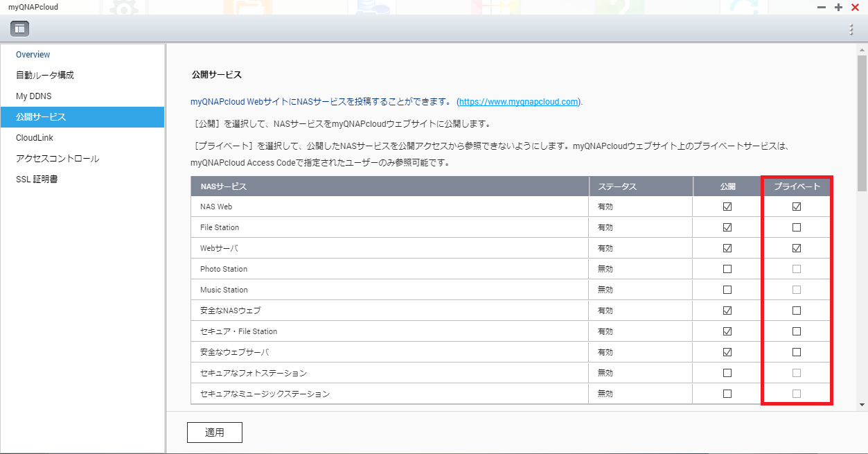This screenshot has width=868, height=454.
Task: Select the Webサーバ row name
Action: tap(219, 248)
